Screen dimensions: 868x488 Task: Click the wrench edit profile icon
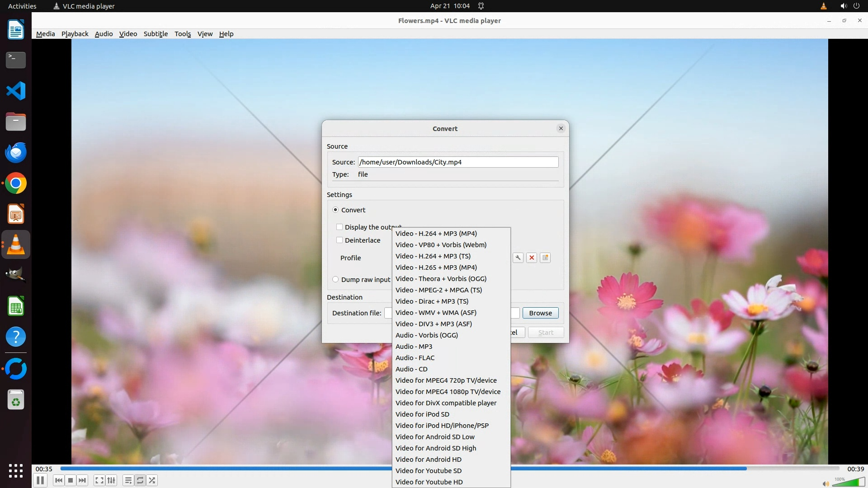(518, 258)
